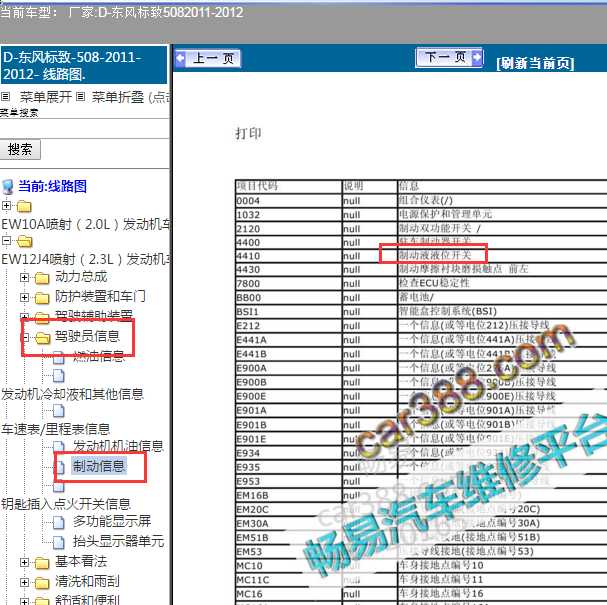607x605 pixels.
Task: Click page icon next to 燃油信息
Action: pos(59,357)
